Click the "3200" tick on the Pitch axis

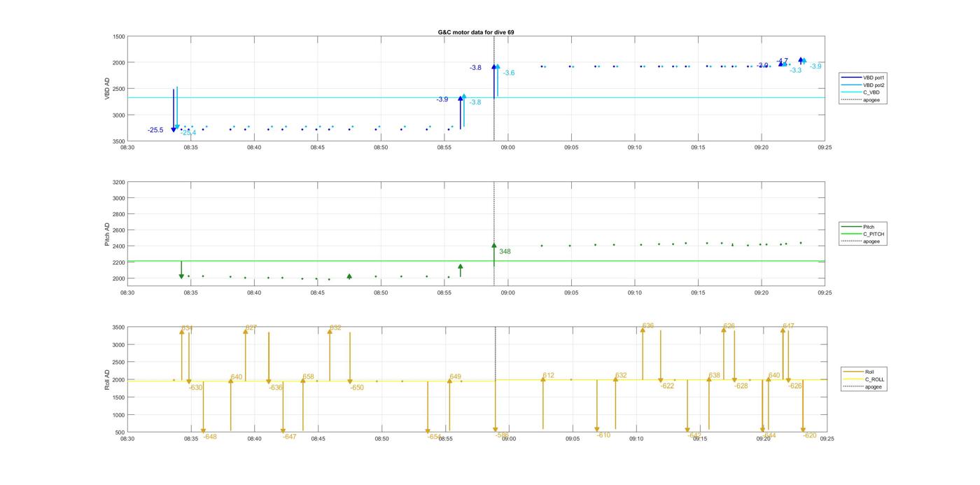pos(118,182)
